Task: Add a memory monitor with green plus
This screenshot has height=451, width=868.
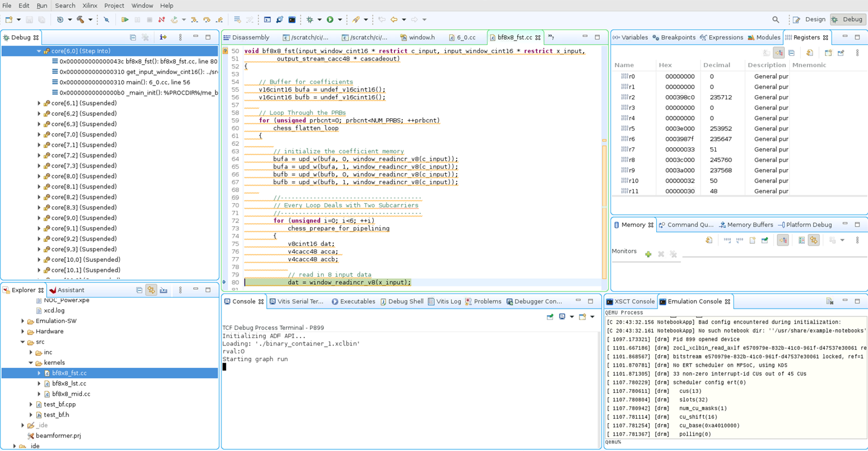Action: (648, 255)
